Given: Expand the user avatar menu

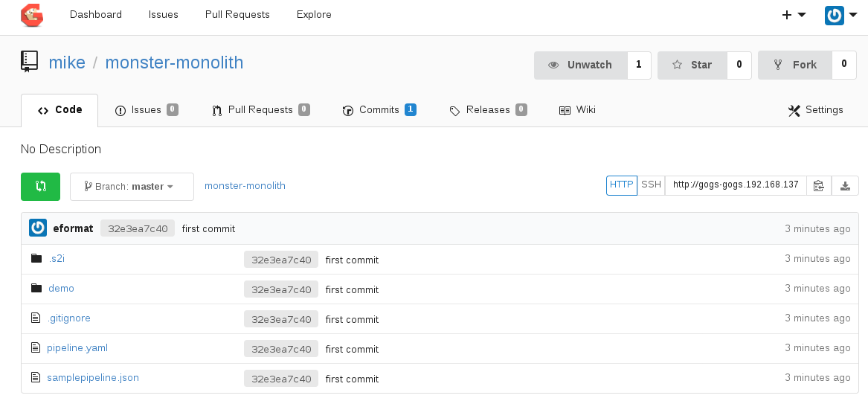Looking at the screenshot, I should tap(840, 15).
